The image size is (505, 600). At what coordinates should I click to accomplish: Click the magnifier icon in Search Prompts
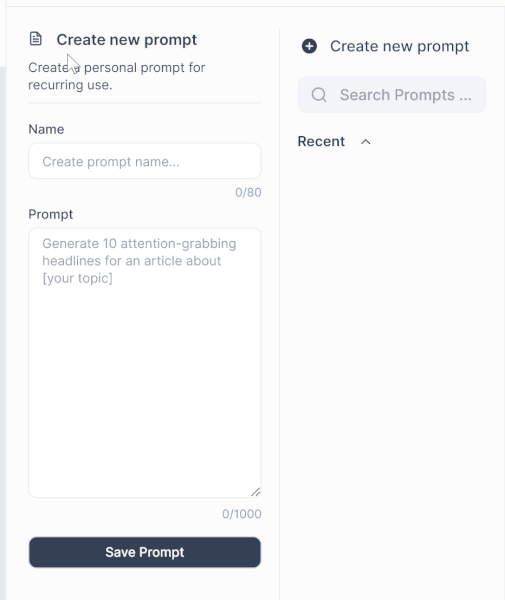click(x=319, y=95)
